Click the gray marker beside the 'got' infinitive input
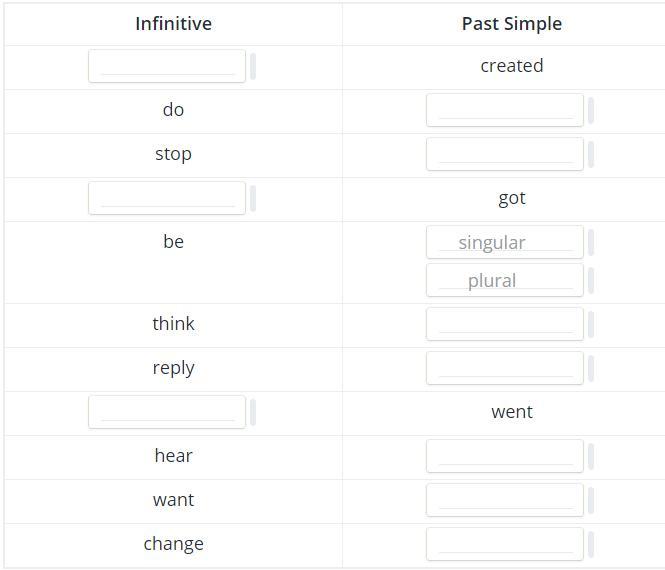Image resolution: width=665 pixels, height=570 pixels. (253, 198)
